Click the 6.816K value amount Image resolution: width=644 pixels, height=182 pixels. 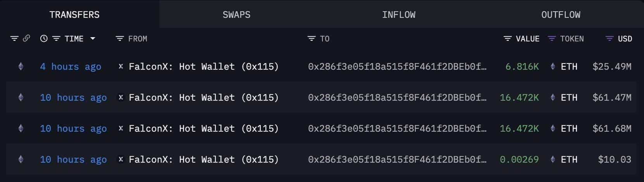click(522, 67)
